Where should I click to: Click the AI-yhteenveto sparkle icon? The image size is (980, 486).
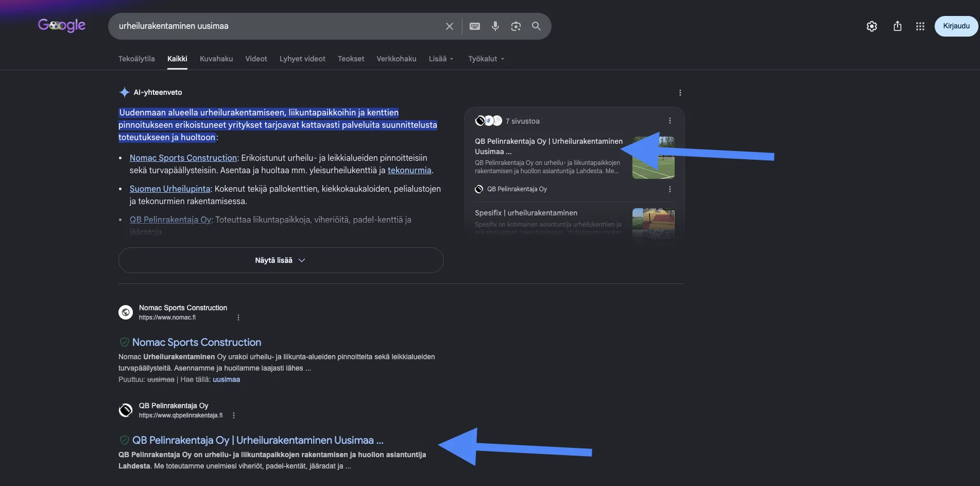click(125, 92)
